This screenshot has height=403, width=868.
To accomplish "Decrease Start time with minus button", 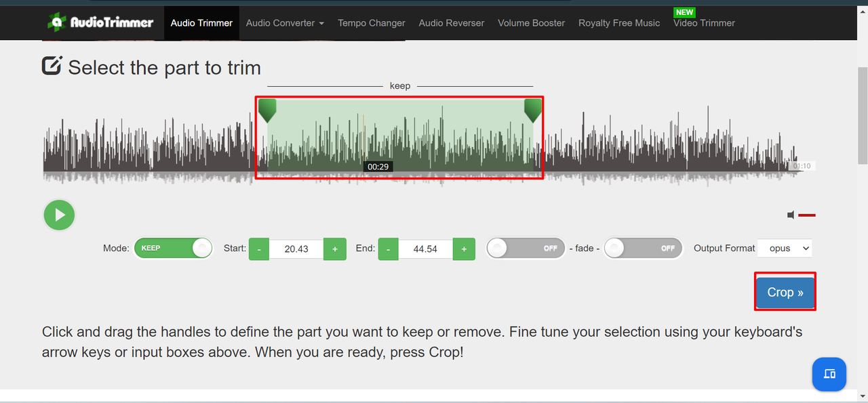I will pyautogui.click(x=259, y=249).
